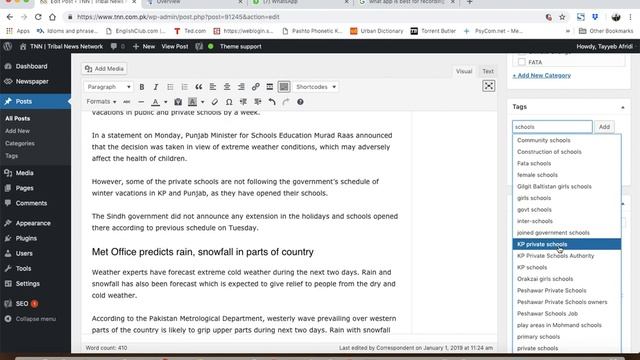Insert or edit link

tap(256, 87)
